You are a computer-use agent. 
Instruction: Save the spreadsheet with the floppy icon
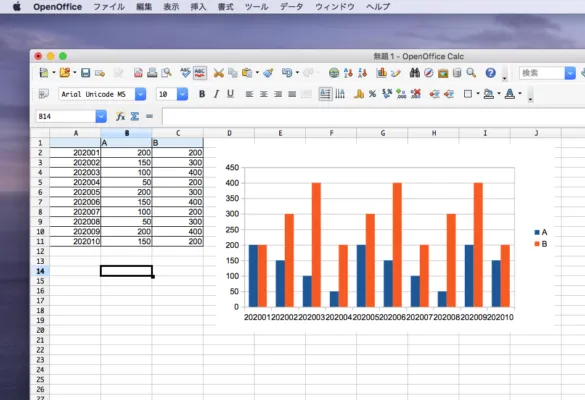pyautogui.click(x=85, y=72)
